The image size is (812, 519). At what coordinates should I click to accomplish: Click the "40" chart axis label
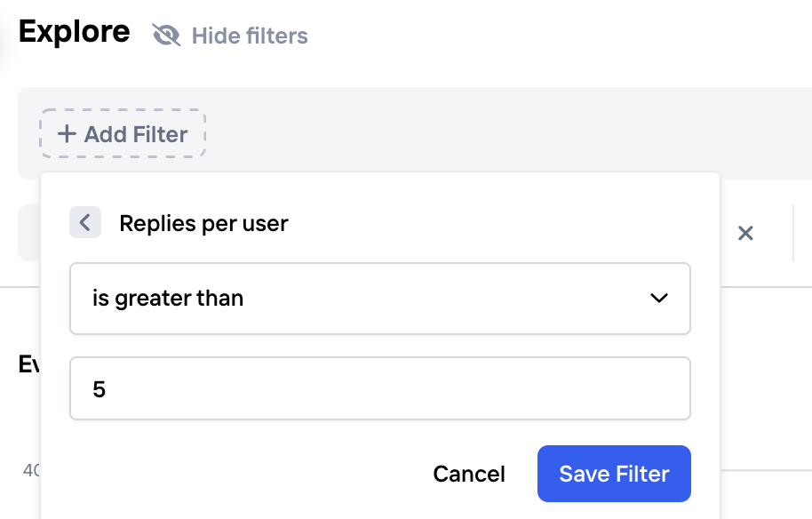click(x=30, y=470)
